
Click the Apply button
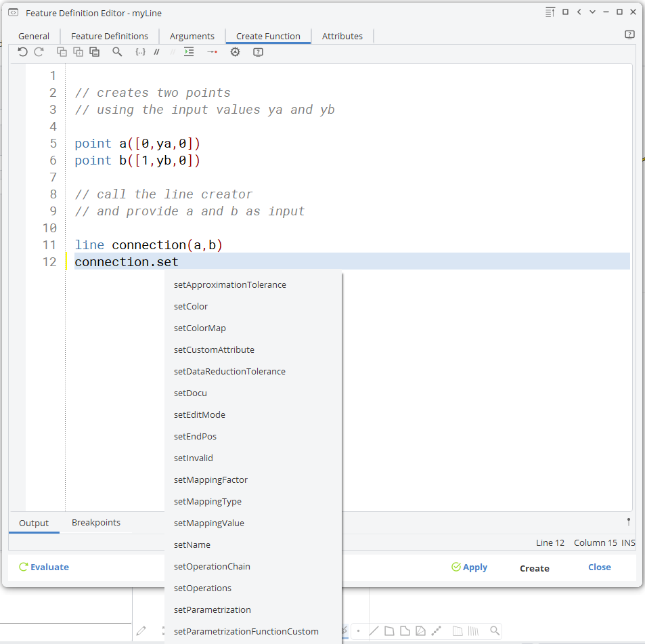coord(469,567)
